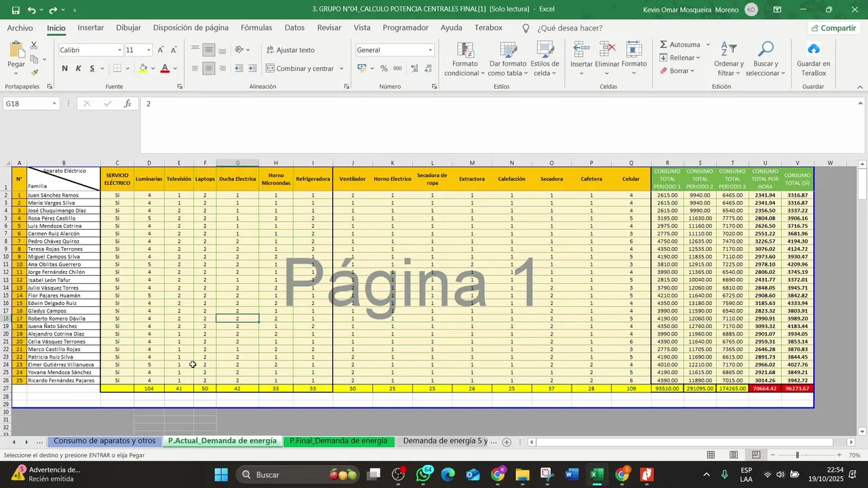Click the Cut scissors icon
This screenshot has height=488, width=868.
(x=34, y=45)
